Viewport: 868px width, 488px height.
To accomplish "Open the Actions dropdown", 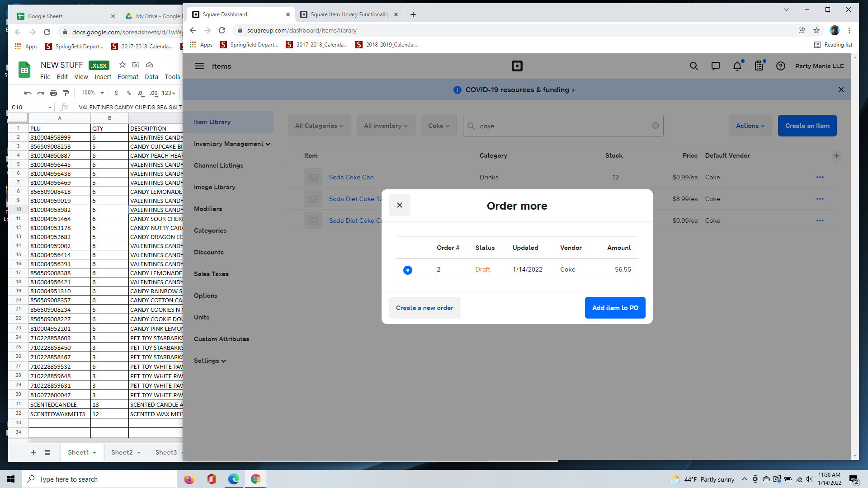I will (750, 126).
